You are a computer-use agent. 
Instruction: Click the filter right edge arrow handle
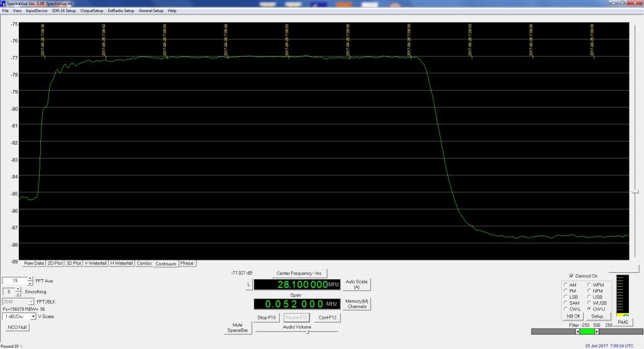click(596, 331)
